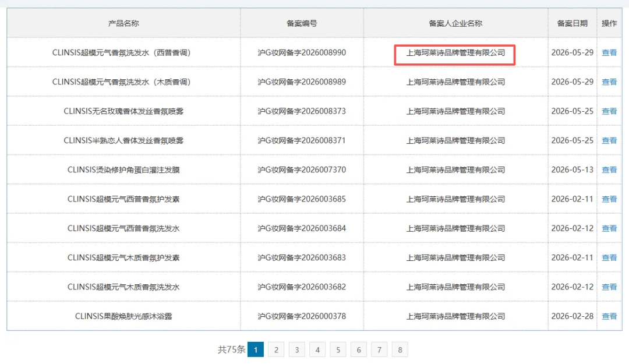The height and width of the screenshot is (364, 629).
Task: Click filing number 沪G妆网备字2026008373
Action: point(302,111)
